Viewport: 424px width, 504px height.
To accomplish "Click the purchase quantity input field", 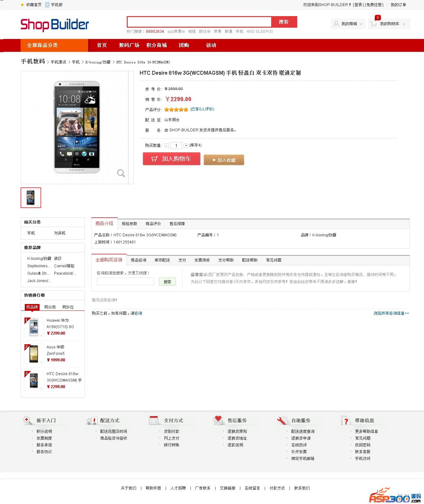I will 176,146.
